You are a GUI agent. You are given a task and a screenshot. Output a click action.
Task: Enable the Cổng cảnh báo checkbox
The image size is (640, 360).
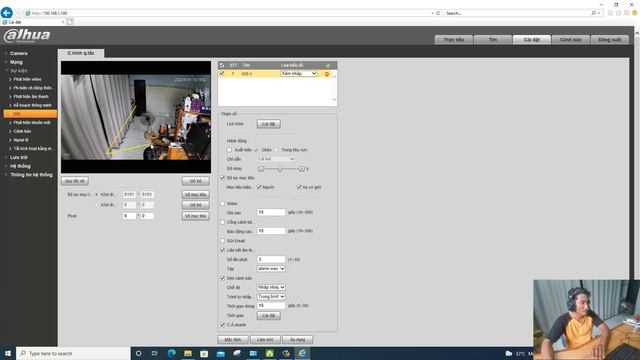(222, 222)
